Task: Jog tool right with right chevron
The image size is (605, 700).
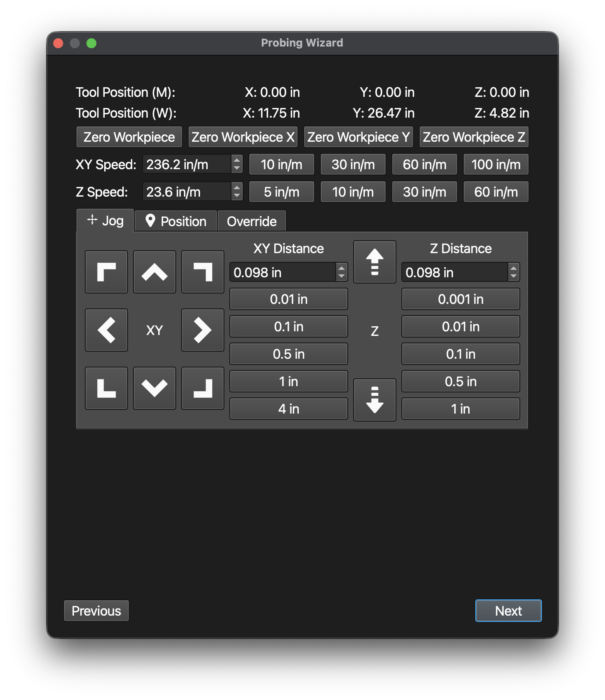Action: (203, 330)
